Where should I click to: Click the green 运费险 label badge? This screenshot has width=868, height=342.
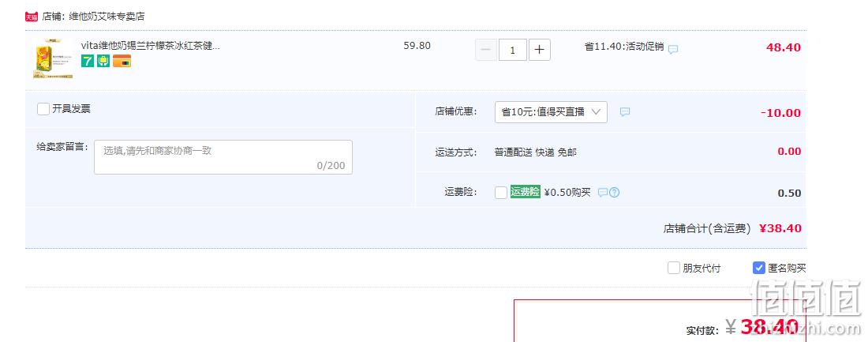coord(526,192)
